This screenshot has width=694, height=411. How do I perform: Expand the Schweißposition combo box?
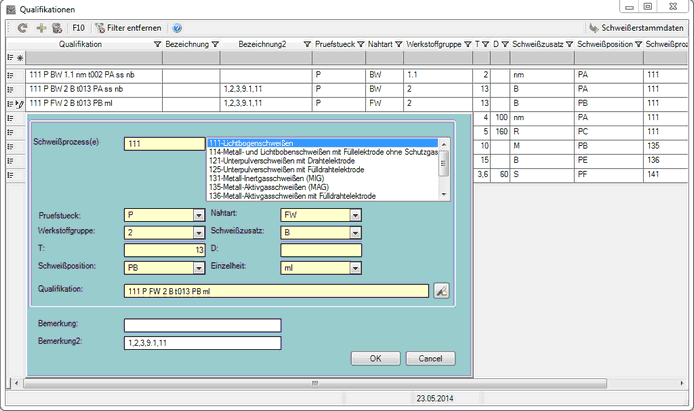click(198, 268)
